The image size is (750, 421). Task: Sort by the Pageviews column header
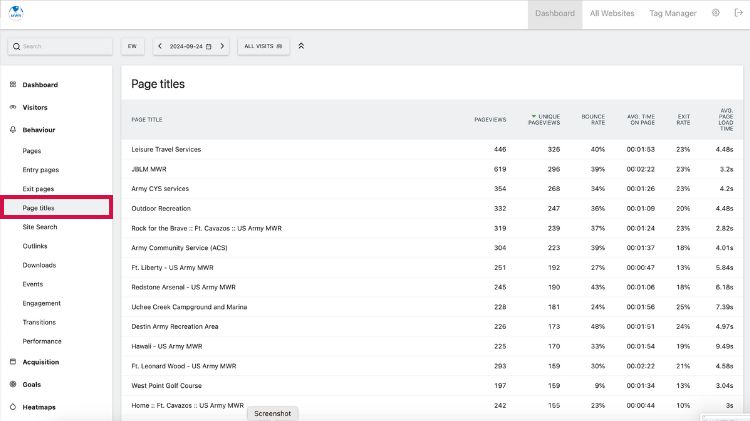click(490, 120)
